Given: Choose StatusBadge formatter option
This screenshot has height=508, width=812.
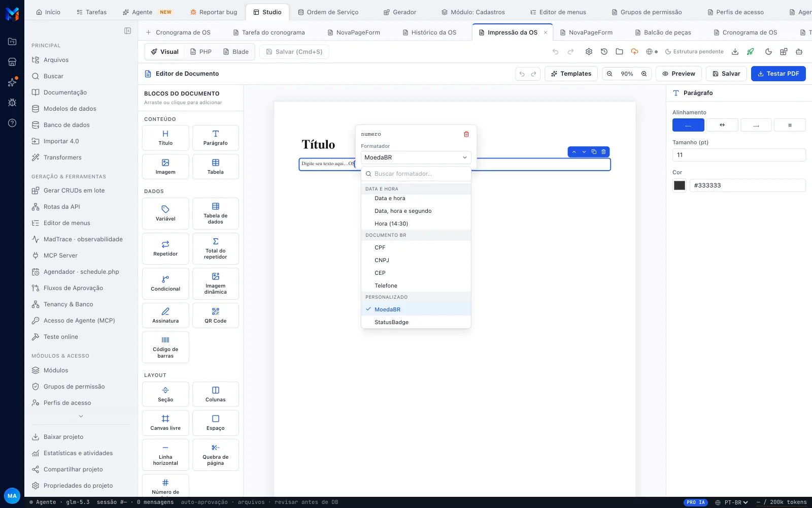Looking at the screenshot, I should [x=416, y=322].
